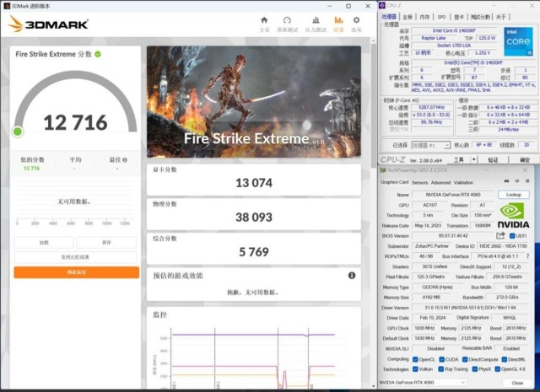Open info icon in estimated game performance card
The image size is (540, 392).
pos(352,276)
